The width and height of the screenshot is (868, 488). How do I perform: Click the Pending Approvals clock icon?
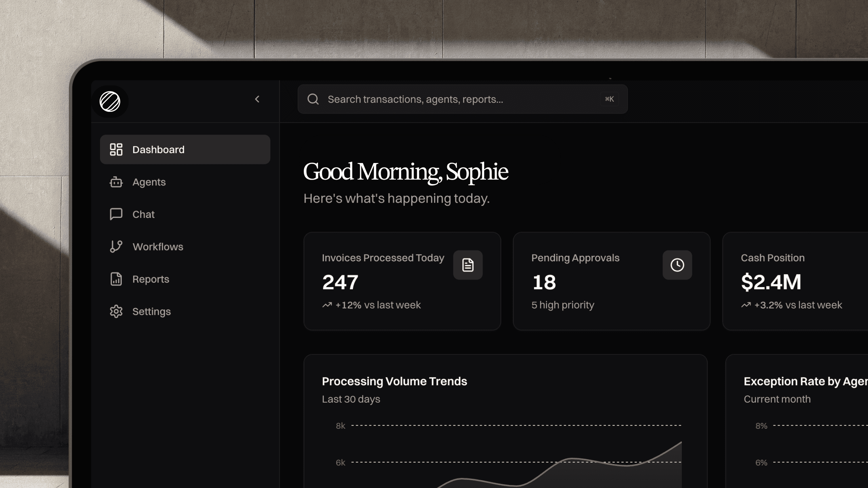677,265
